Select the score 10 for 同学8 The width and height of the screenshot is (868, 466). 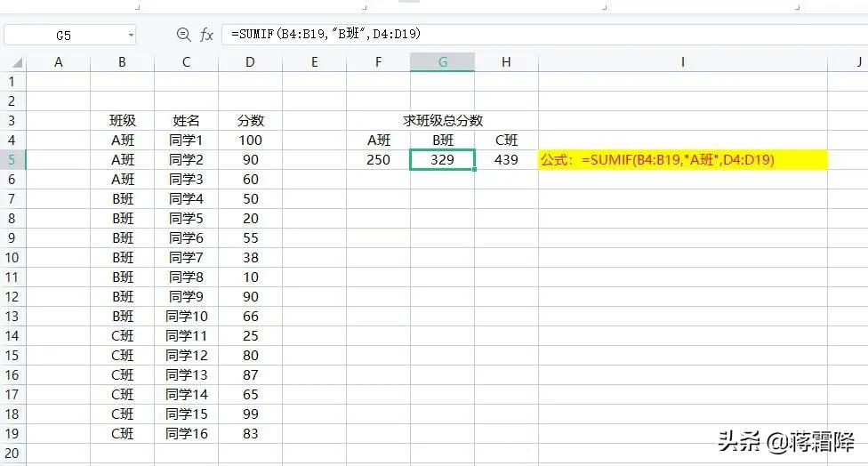pyautogui.click(x=250, y=277)
